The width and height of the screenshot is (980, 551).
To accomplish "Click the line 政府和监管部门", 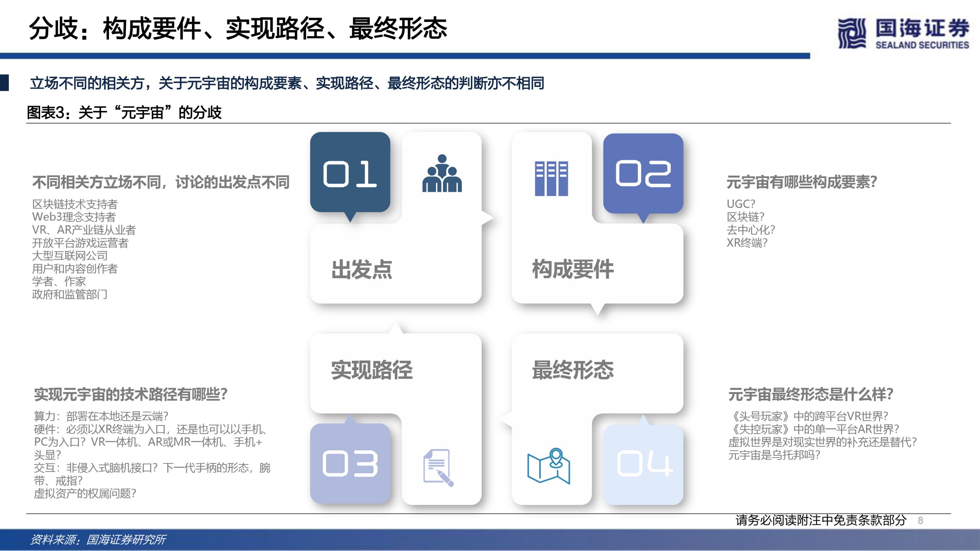I will coord(70,294).
